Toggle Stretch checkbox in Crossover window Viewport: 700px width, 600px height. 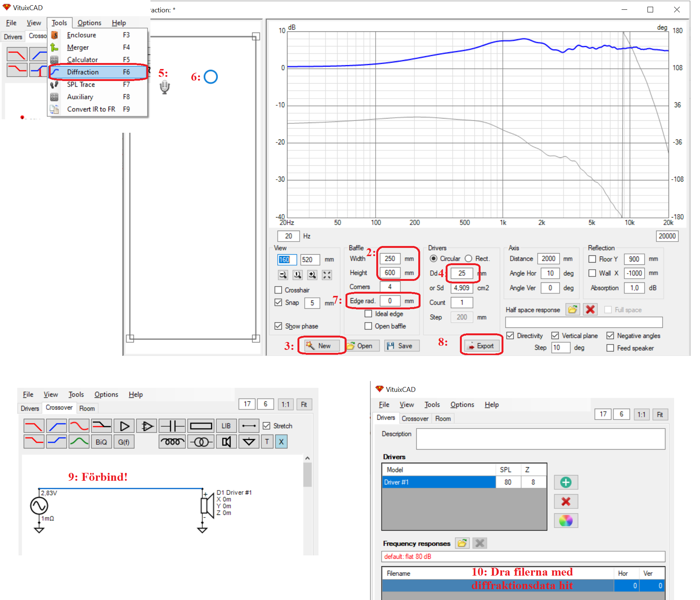point(267,426)
